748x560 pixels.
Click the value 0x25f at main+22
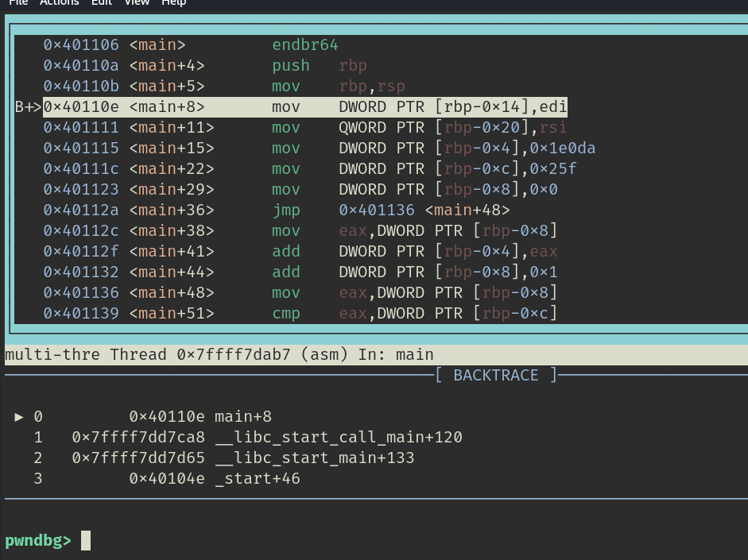pyautogui.click(x=553, y=168)
